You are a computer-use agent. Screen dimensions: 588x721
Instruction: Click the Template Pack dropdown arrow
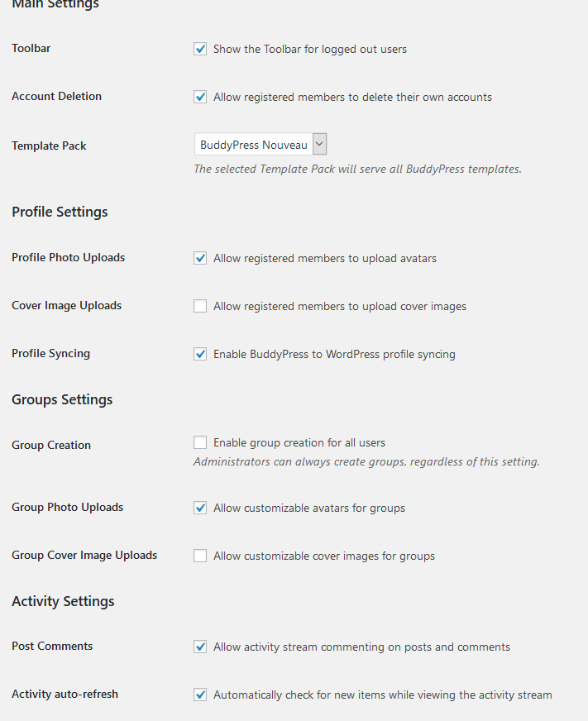pos(319,145)
